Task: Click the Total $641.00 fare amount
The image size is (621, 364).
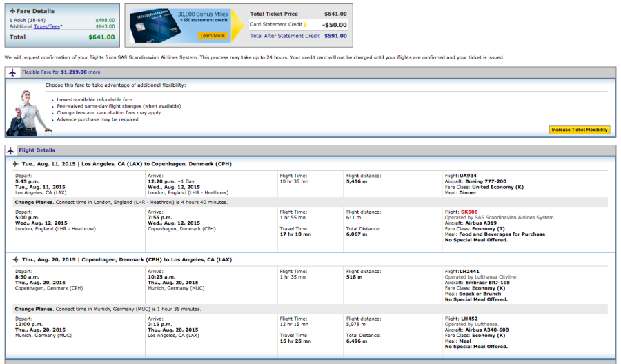Action: 101,37
